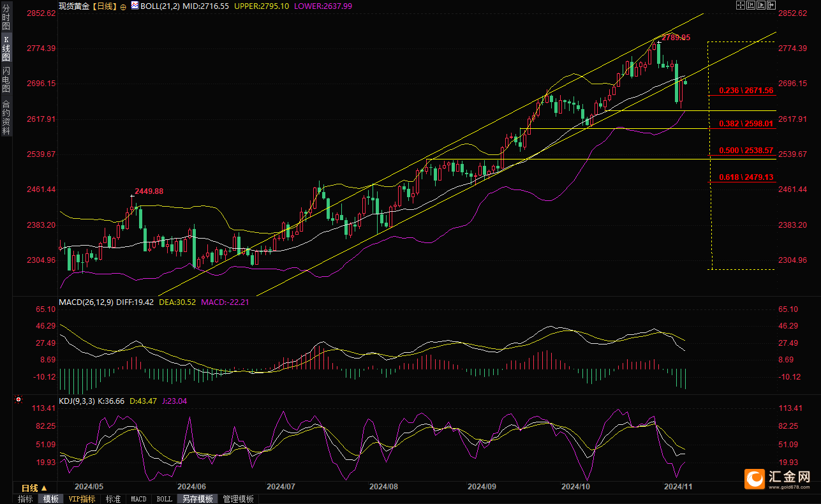Click the small red gear icon above KDJ
The width and height of the screenshot is (821, 504).
(18, 401)
